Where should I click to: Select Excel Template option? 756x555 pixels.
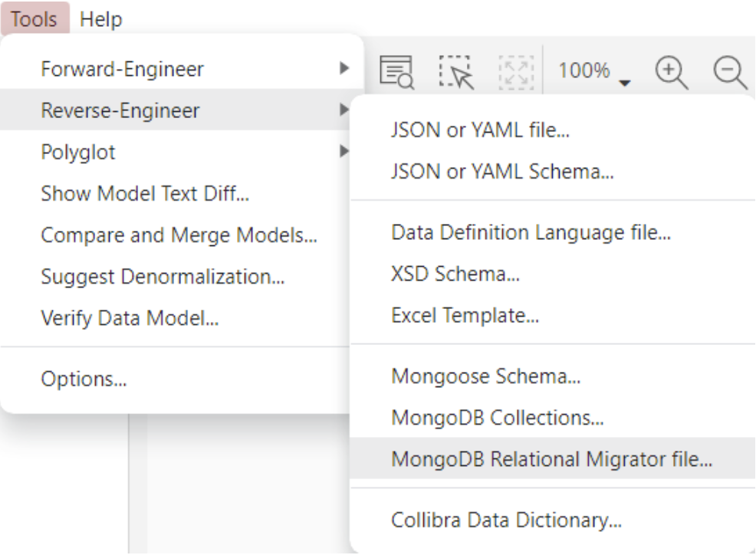[464, 314]
